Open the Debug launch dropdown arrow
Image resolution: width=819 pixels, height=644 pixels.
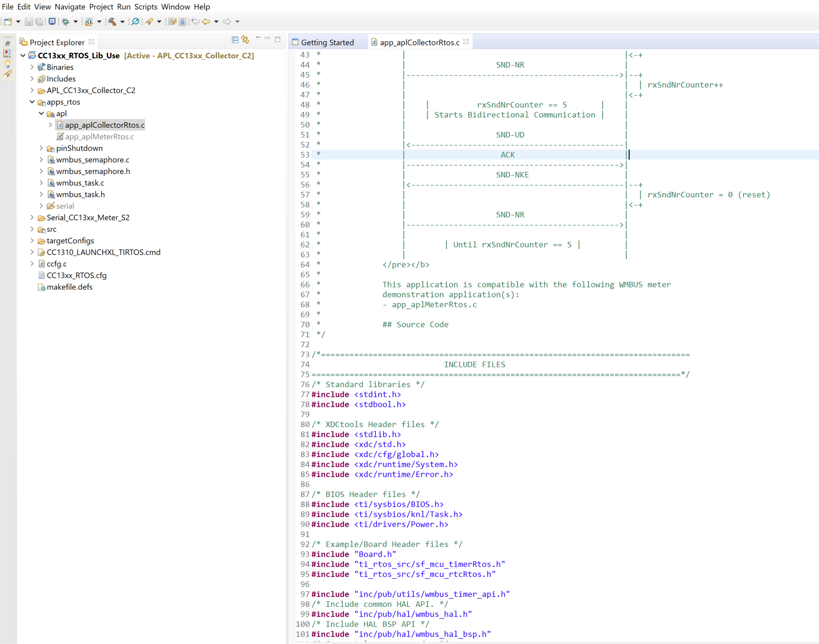pyautogui.click(x=76, y=22)
